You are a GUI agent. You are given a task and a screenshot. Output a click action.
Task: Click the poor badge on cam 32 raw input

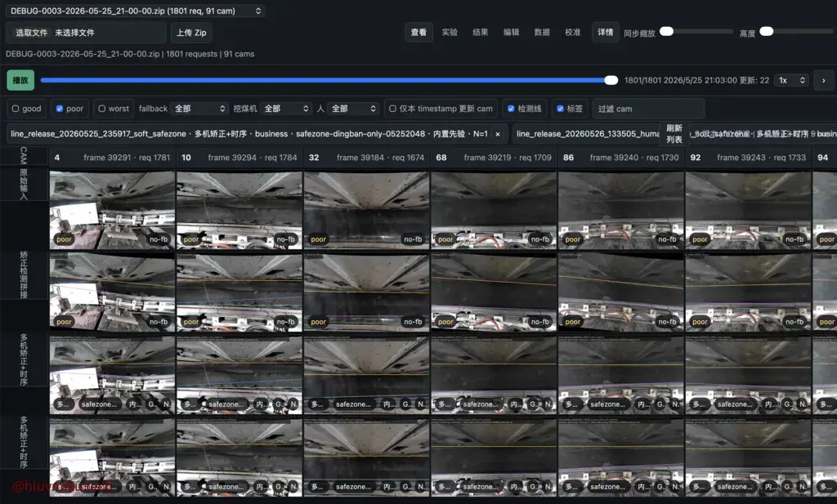[x=318, y=239]
